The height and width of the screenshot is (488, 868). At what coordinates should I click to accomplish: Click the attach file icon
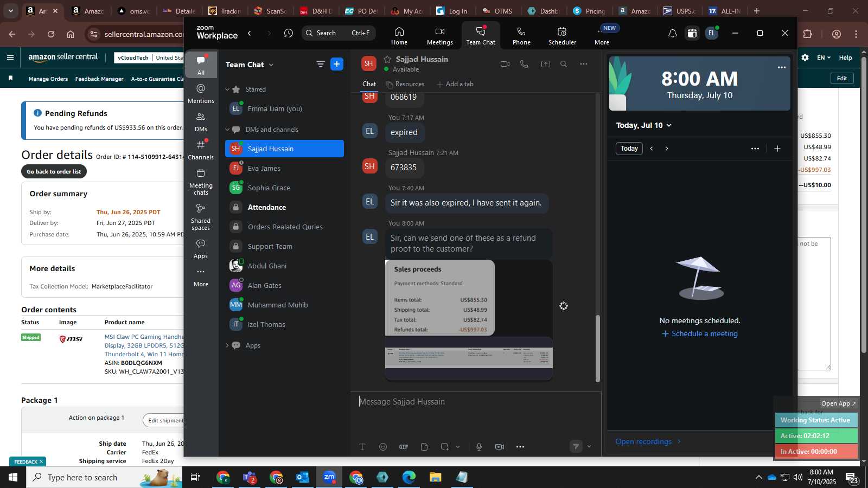424,447
